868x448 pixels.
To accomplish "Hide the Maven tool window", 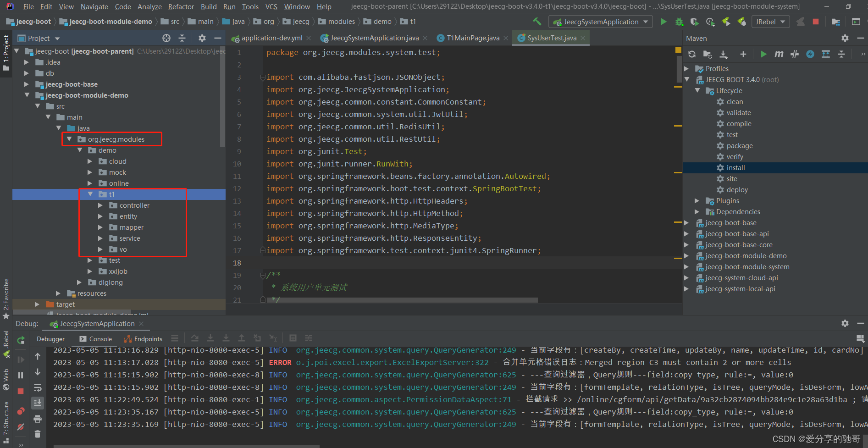I will 860,38.
